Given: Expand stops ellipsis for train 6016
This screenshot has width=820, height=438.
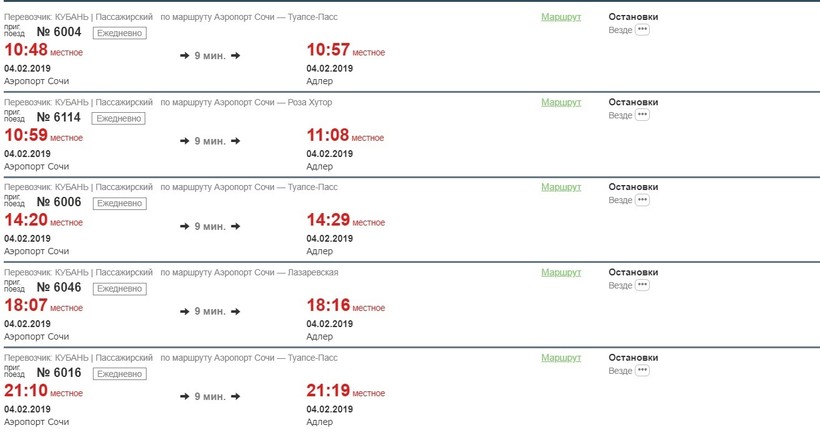Looking at the screenshot, I should 642,370.
